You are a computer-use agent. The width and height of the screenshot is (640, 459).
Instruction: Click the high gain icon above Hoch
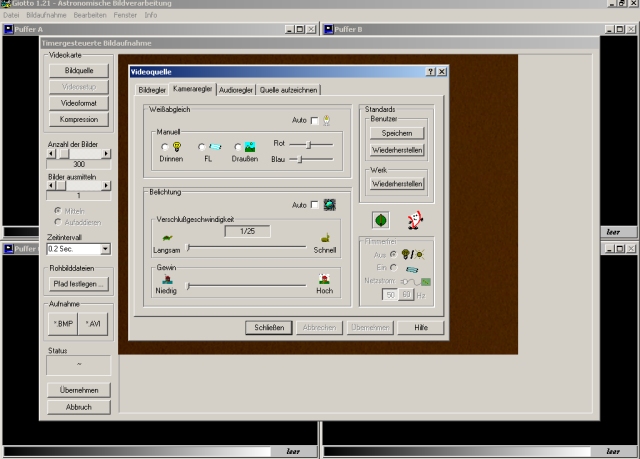coord(324,279)
